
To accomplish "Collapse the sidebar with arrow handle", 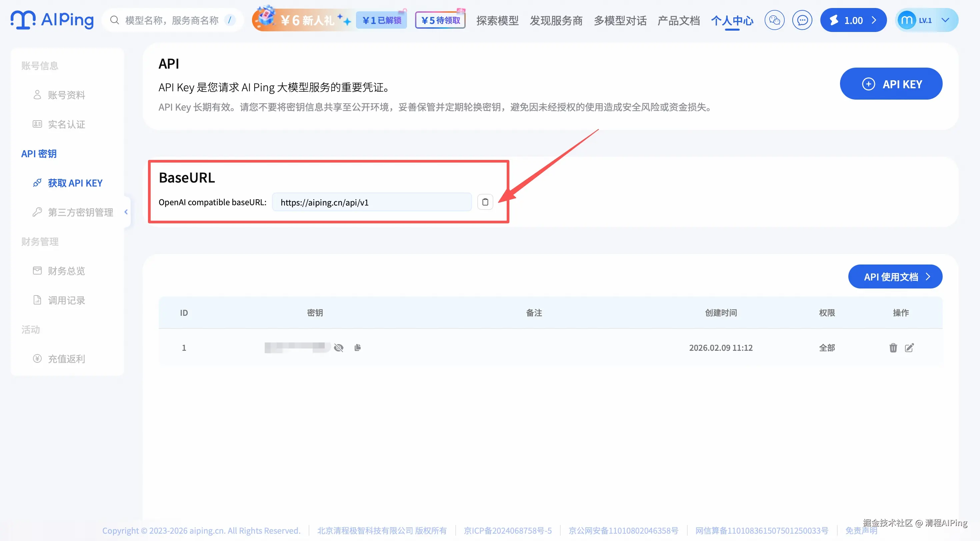I will 126,212.
